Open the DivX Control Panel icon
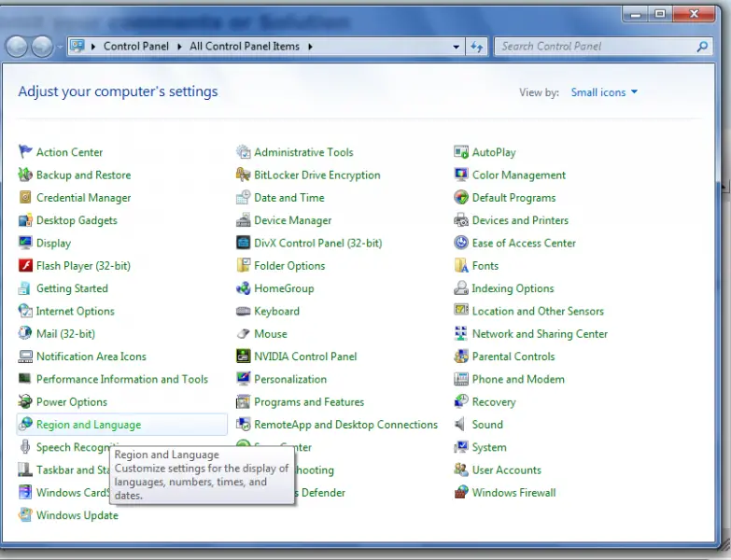 point(243,243)
